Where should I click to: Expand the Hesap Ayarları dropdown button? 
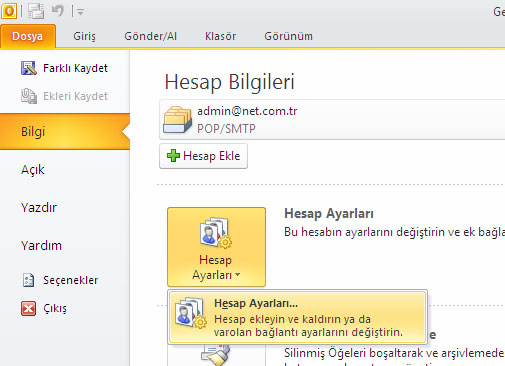[x=216, y=247]
